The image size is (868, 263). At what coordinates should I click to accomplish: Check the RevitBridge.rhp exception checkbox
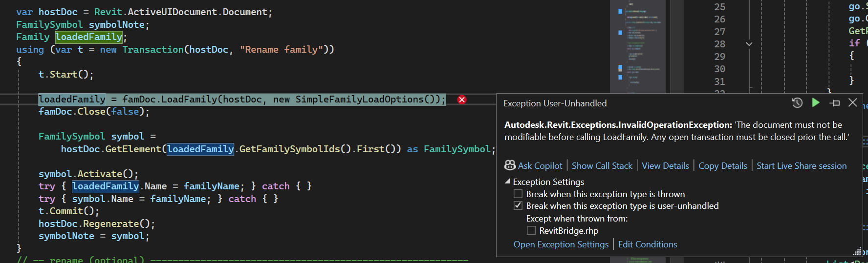(x=531, y=230)
